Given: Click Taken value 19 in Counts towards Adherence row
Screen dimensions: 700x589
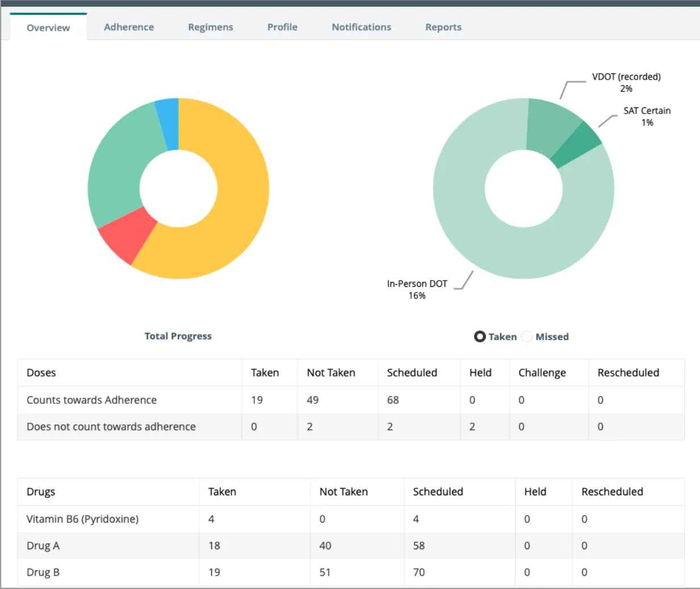Looking at the screenshot, I should coord(257,400).
